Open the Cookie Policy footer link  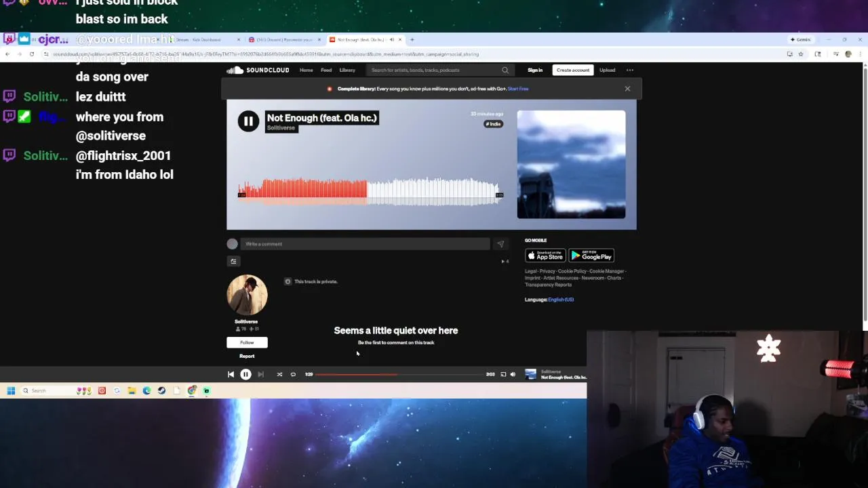tap(572, 271)
